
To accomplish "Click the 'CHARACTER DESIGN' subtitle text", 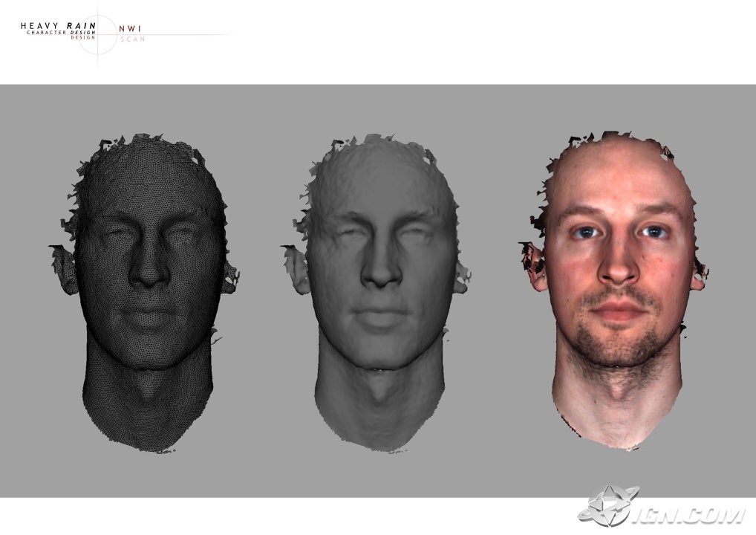I will 61,33.
